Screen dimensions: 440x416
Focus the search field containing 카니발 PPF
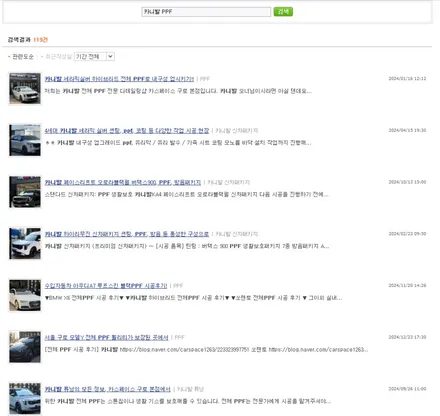206,12
